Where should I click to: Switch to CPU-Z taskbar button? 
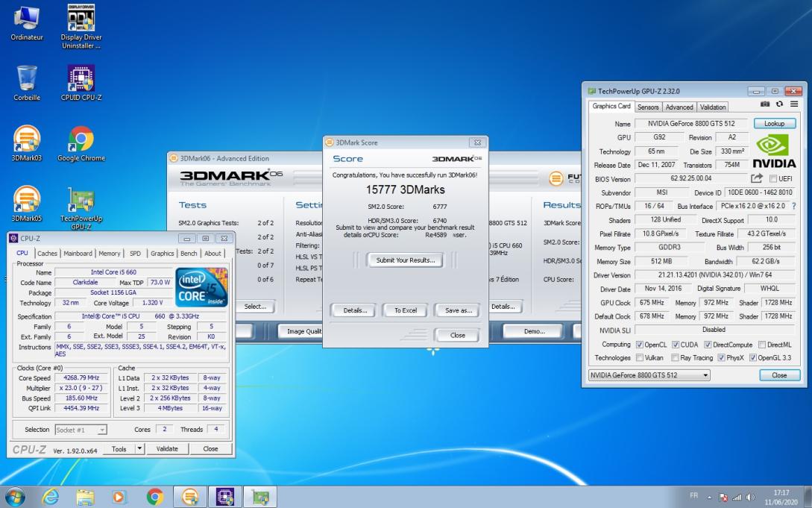pyautogui.click(x=224, y=497)
